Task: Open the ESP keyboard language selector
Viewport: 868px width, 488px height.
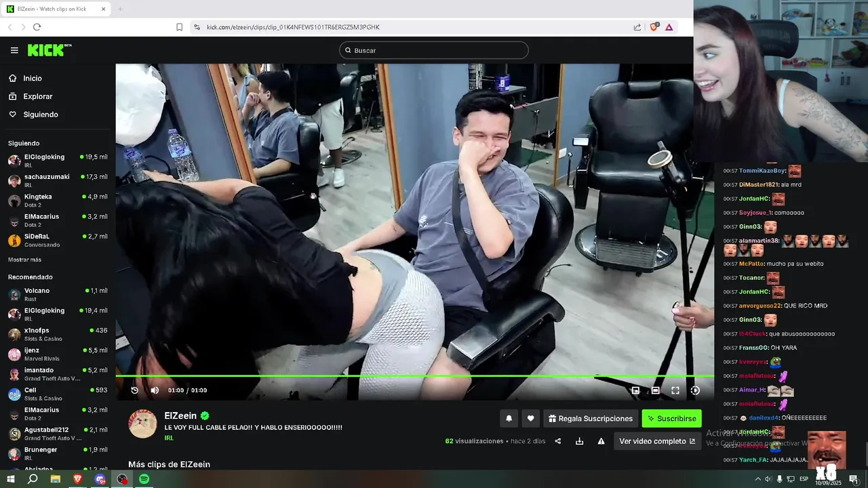Action: [x=804, y=479]
